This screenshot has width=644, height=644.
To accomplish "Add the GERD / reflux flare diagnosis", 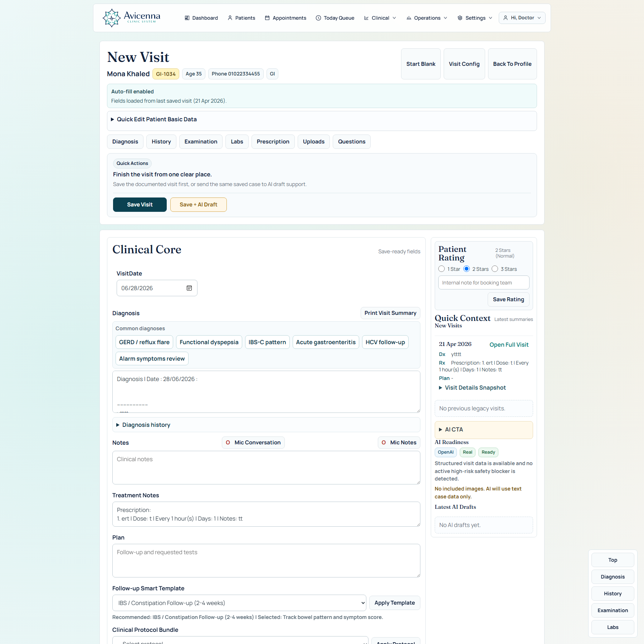I will (x=144, y=342).
